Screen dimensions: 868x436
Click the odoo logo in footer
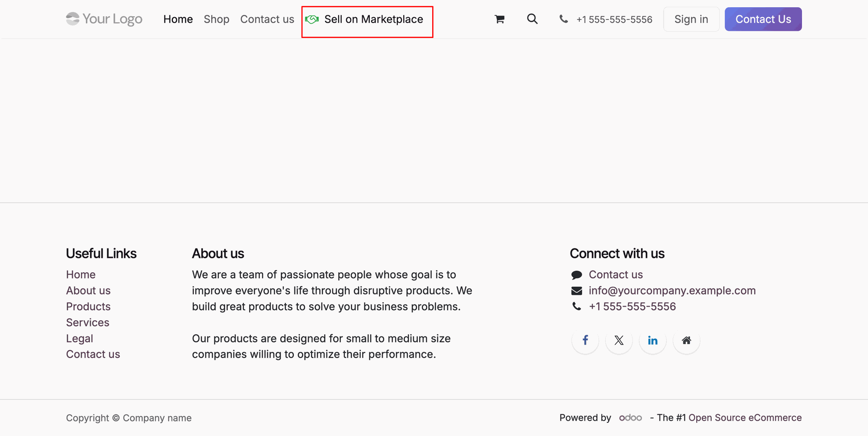(x=630, y=418)
